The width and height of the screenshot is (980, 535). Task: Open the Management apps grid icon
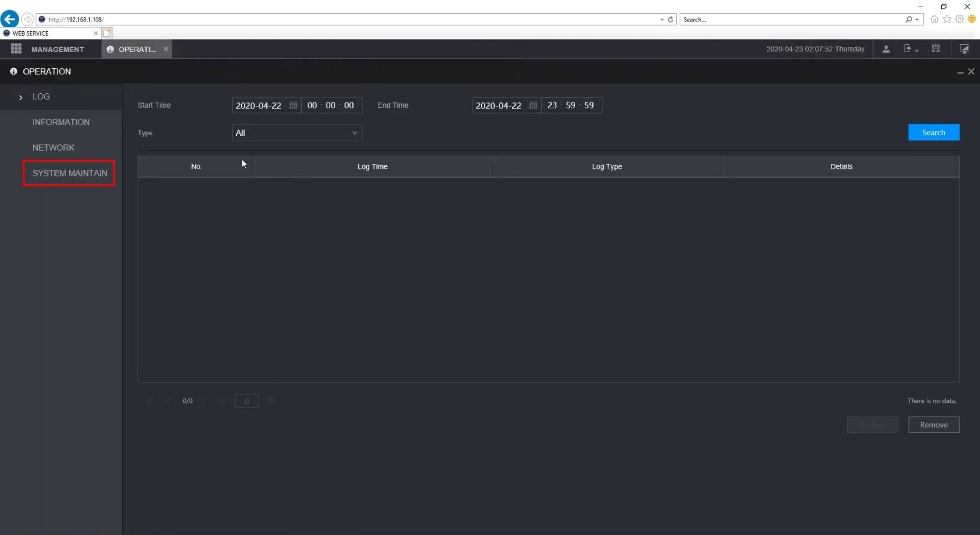click(x=16, y=49)
